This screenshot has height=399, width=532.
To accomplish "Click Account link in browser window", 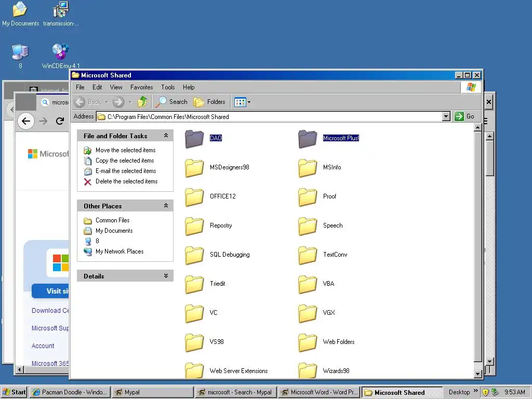I will tap(43, 345).
